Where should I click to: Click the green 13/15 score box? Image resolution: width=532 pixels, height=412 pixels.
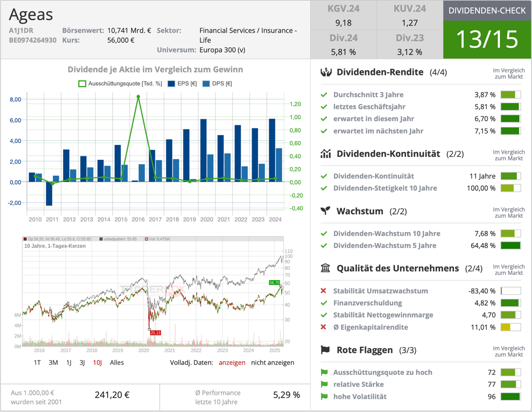click(487, 40)
